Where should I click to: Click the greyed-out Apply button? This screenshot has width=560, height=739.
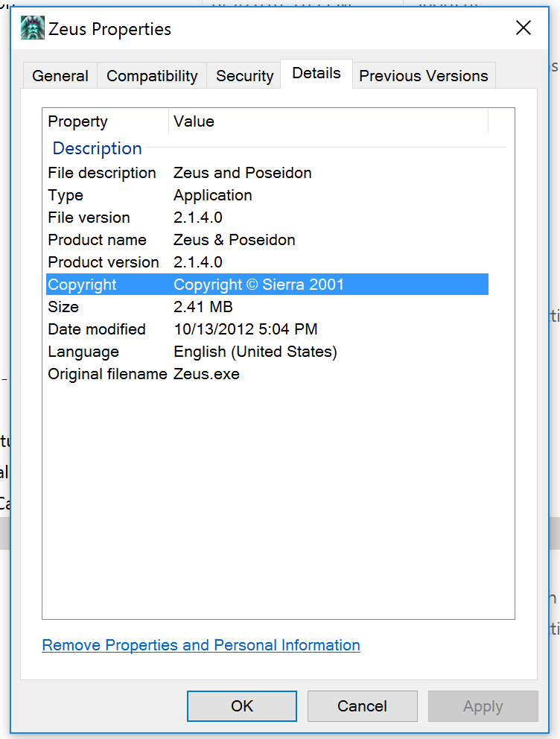[483, 706]
